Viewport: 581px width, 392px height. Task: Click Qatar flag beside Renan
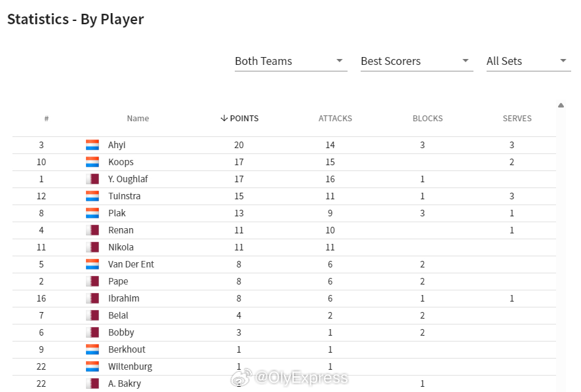pos(92,230)
